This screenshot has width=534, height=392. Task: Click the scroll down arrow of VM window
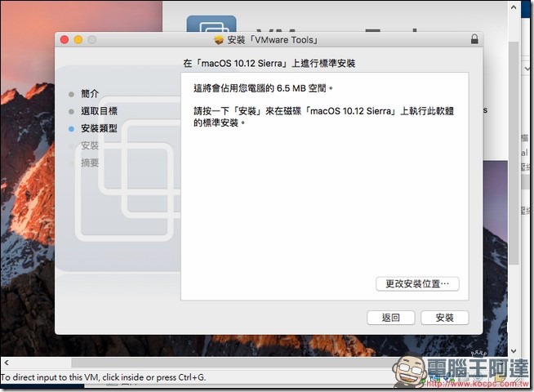(514, 351)
